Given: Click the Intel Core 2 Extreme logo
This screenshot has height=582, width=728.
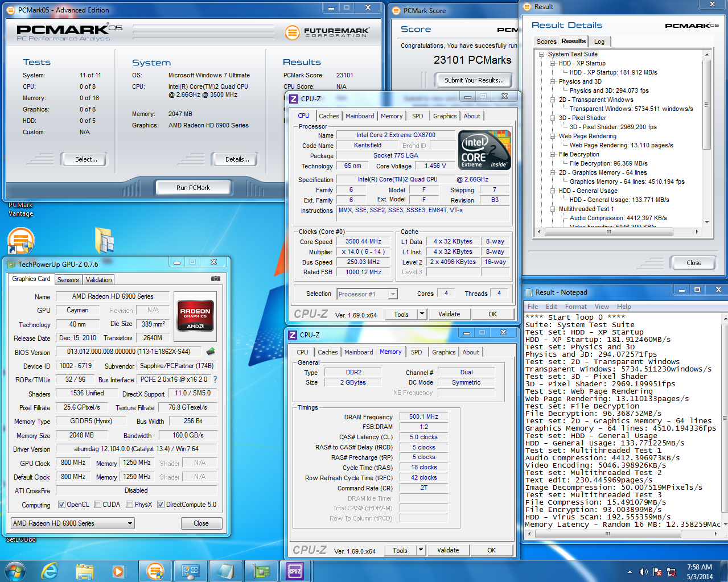Looking at the screenshot, I should pyautogui.click(x=485, y=150).
